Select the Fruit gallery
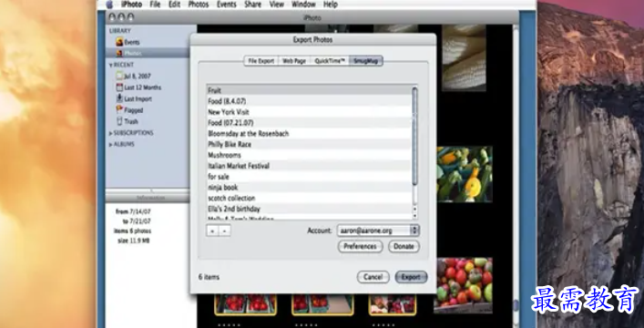Screen dimensions: 644x328 tap(309, 90)
